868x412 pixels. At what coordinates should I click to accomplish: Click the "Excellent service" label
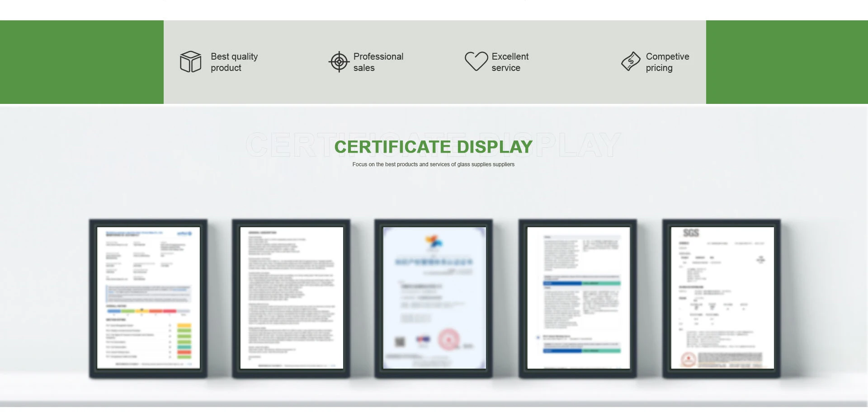509,62
